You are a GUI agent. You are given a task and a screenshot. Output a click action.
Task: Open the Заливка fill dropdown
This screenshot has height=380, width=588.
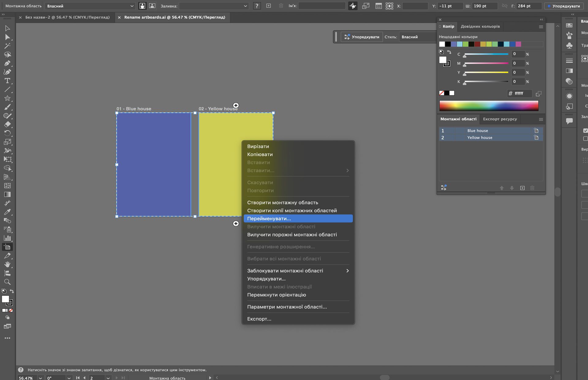(213, 6)
